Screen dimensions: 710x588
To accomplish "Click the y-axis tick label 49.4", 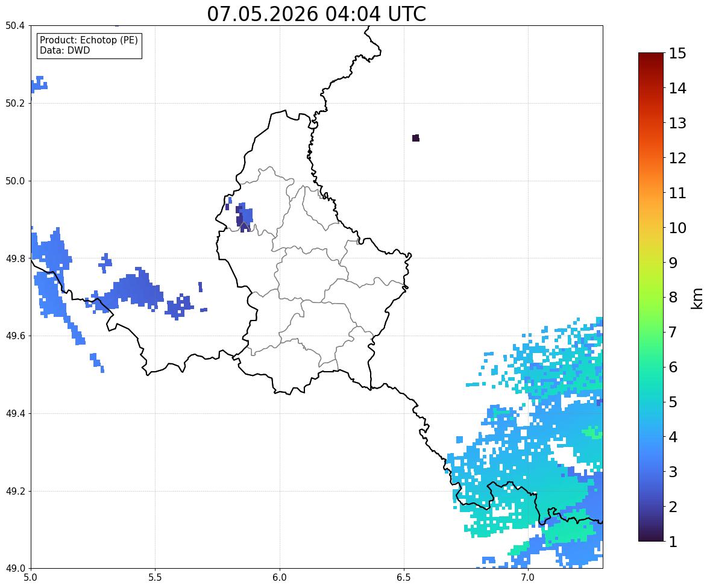I will click(x=14, y=414).
